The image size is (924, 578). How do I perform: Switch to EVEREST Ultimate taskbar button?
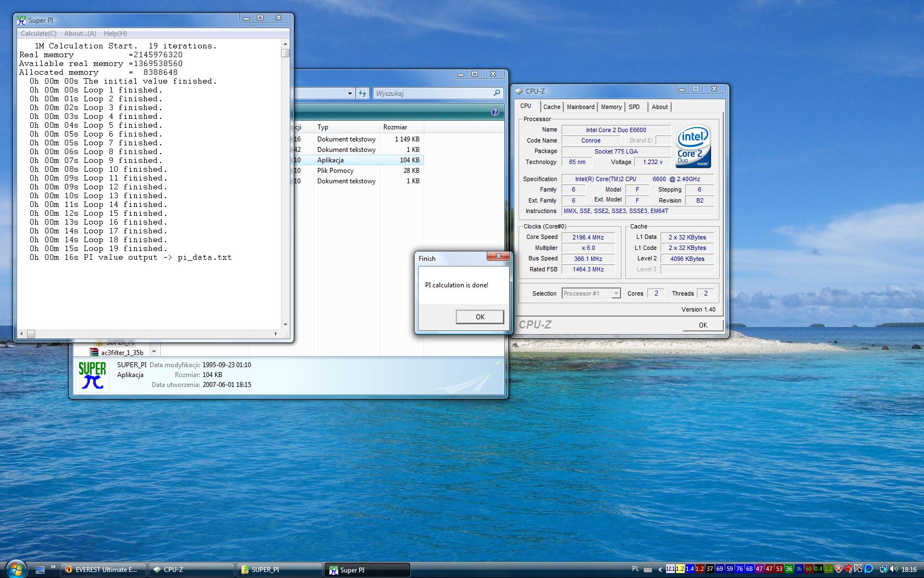(103, 570)
